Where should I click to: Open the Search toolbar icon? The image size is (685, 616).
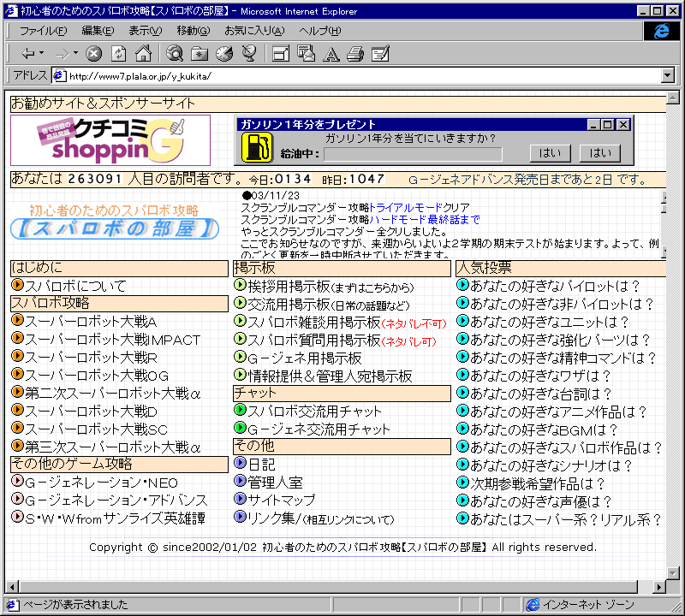pos(175,54)
